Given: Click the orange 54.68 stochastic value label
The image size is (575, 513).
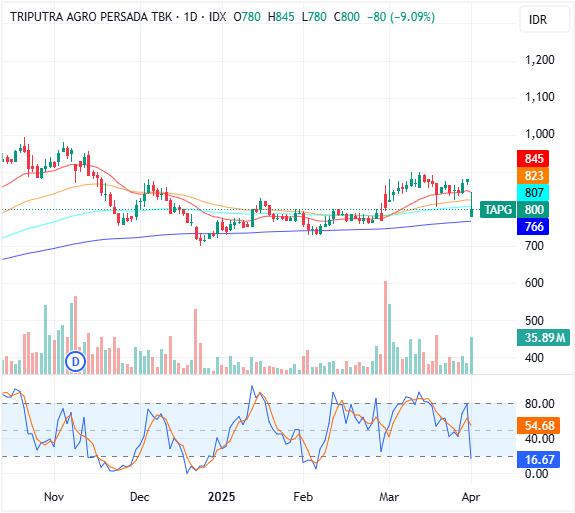Looking at the screenshot, I should 538,426.
